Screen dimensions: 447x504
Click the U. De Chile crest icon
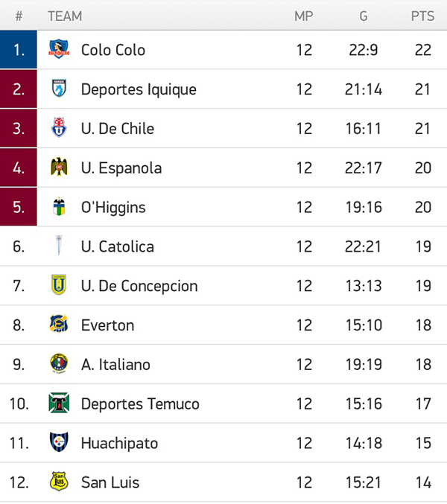click(59, 127)
